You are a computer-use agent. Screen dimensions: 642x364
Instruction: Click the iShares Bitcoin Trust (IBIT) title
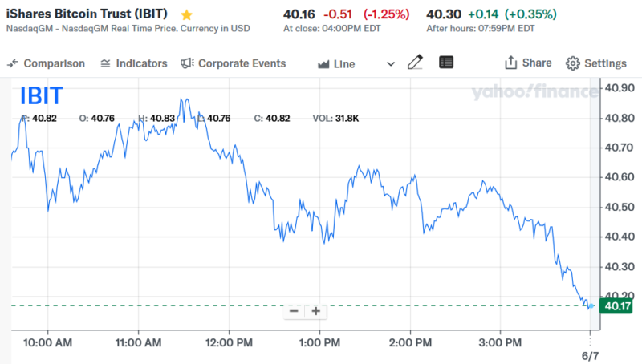point(90,14)
